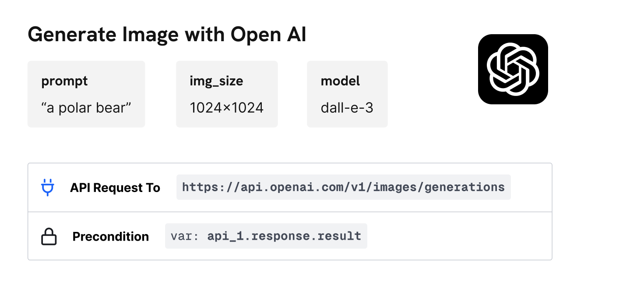Click the "Precondition" label
This screenshot has height=288, width=644.
pos(110,237)
